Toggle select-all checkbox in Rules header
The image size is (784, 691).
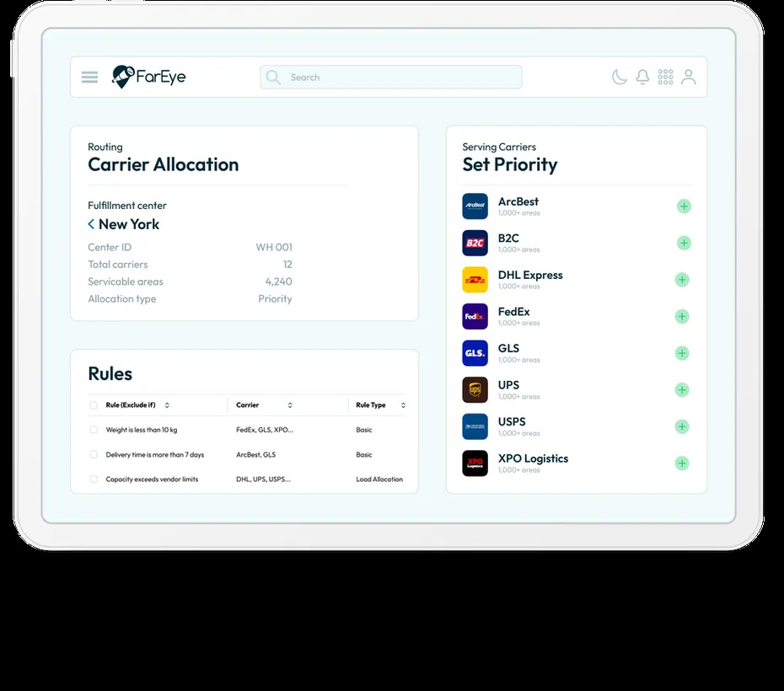[94, 405]
